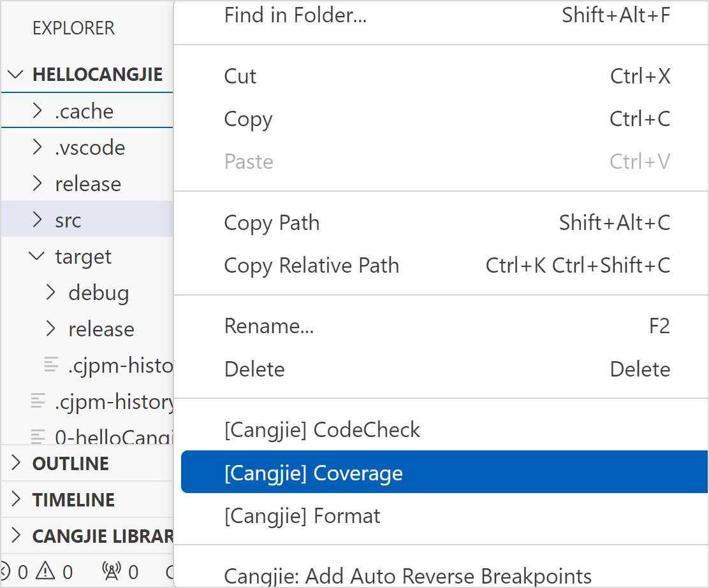Expand the OUTLINE section
This screenshot has height=588, width=709.
coord(15,463)
